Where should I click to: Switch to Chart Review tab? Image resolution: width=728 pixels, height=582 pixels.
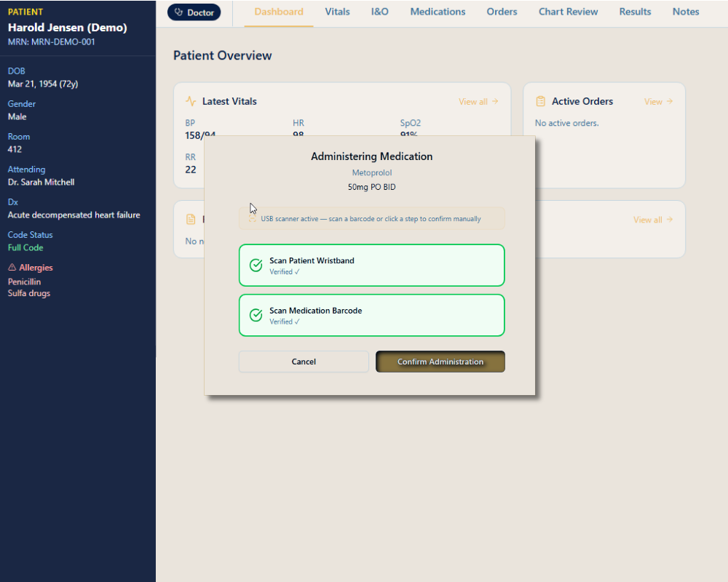(568, 12)
